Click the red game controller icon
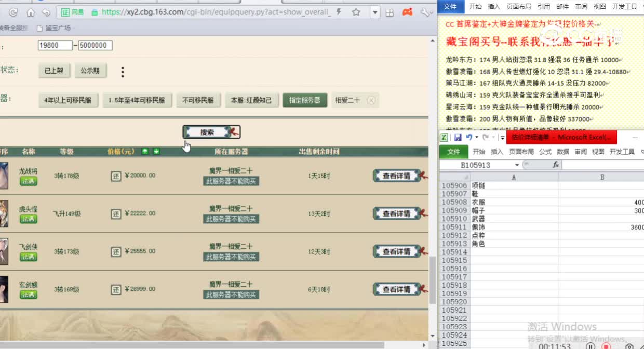Viewport: 644px width, 349px height. [x=408, y=12]
